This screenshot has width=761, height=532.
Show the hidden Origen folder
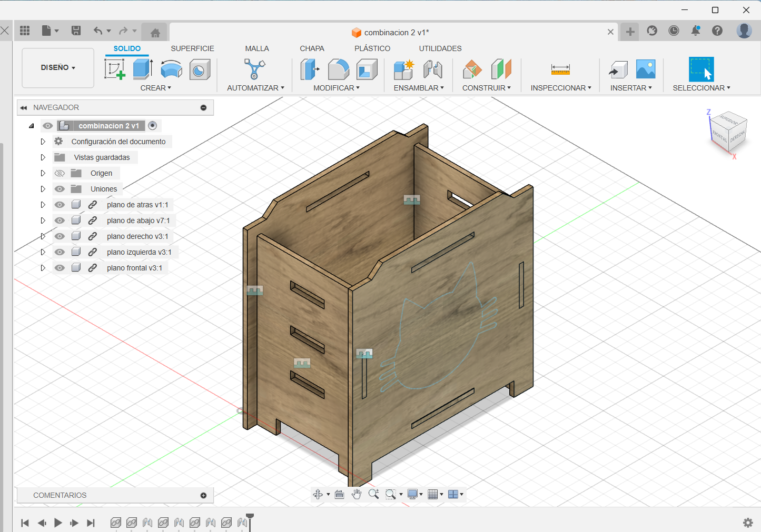[60, 173]
